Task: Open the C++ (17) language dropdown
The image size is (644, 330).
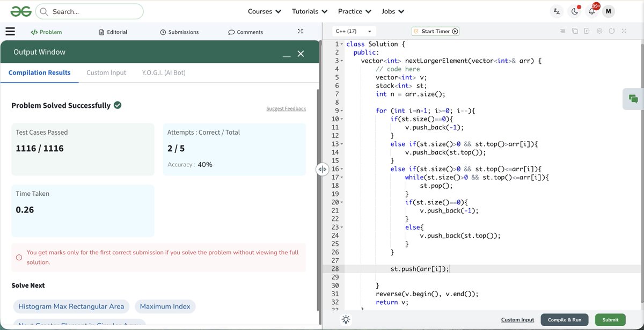Action: 354,31
